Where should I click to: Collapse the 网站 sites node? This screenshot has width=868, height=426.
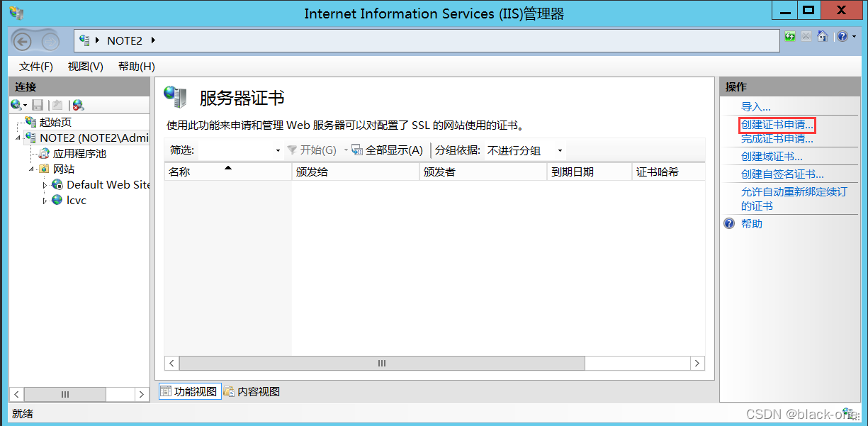tap(32, 169)
